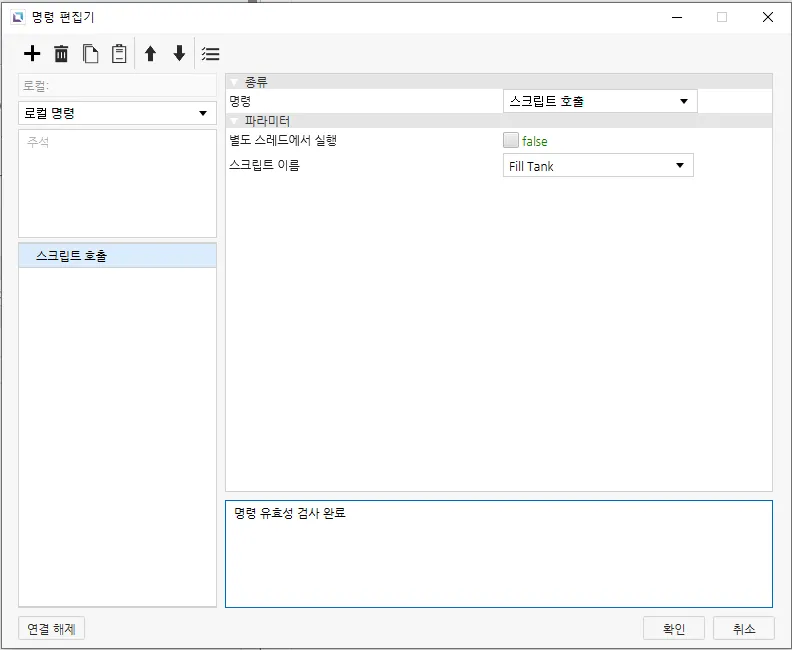Viewport: 792px width, 650px height.
Task: Click the validation message output box
Action: point(498,553)
